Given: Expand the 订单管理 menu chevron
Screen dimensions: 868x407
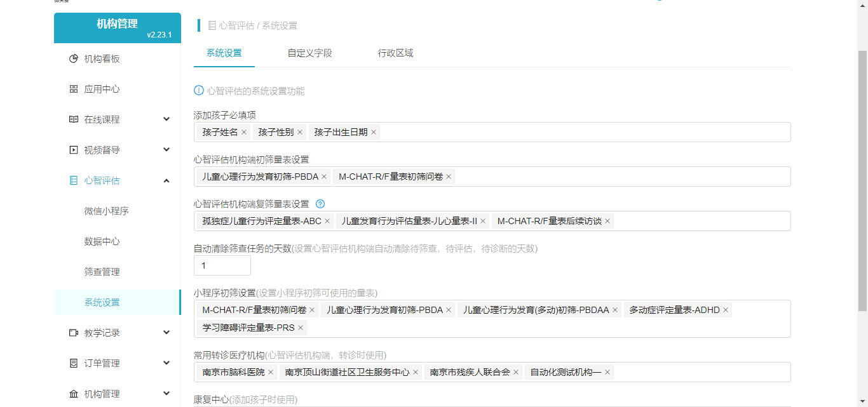Looking at the screenshot, I should click(x=166, y=364).
